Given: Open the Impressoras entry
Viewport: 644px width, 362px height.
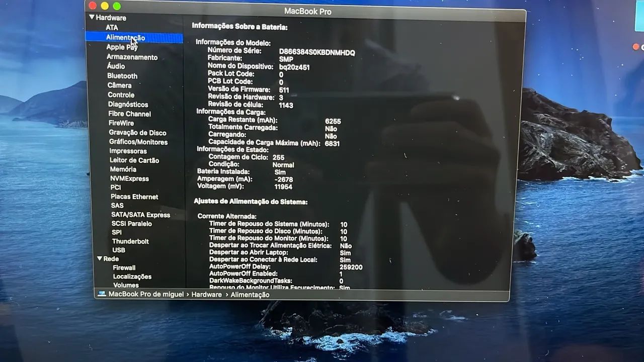Looking at the screenshot, I should (x=128, y=151).
